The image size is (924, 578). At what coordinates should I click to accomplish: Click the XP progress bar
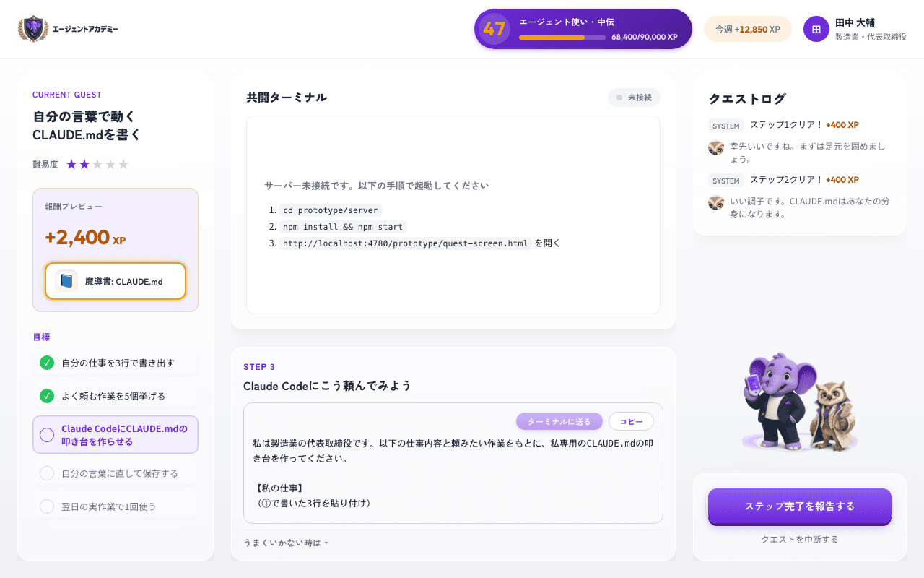click(562, 37)
